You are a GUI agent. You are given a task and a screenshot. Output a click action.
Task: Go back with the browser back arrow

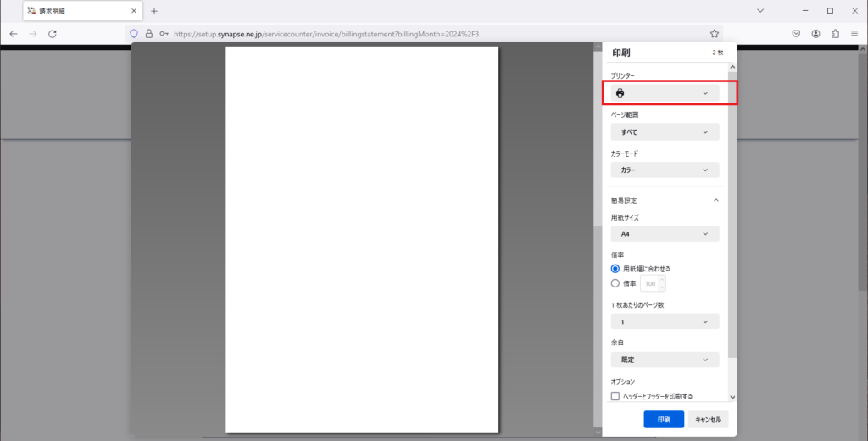coord(14,34)
